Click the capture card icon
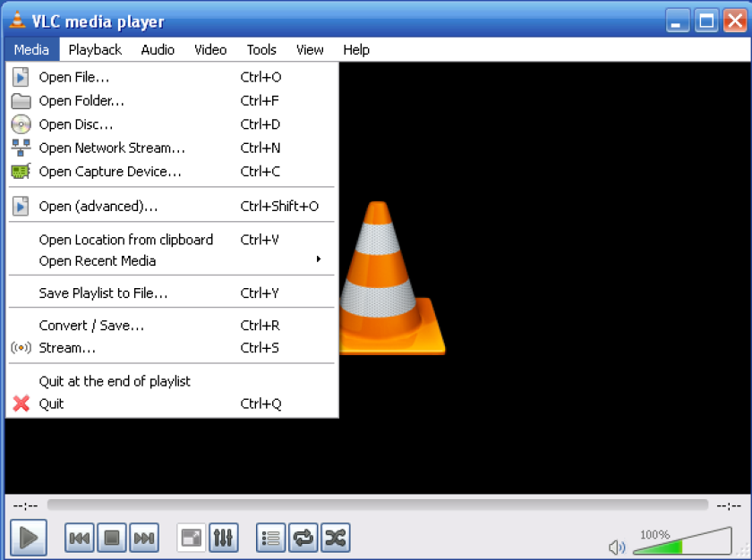This screenshot has width=752, height=560. [x=21, y=171]
